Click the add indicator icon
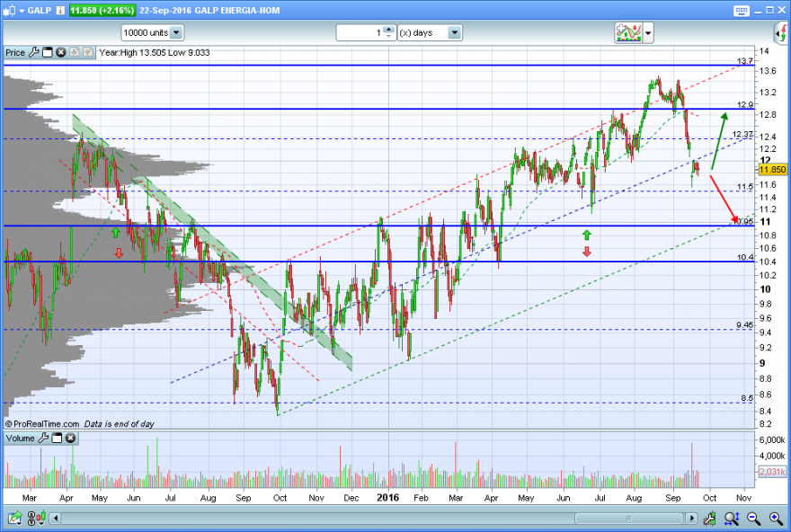Viewport: 791px width, 532px height. (628, 32)
